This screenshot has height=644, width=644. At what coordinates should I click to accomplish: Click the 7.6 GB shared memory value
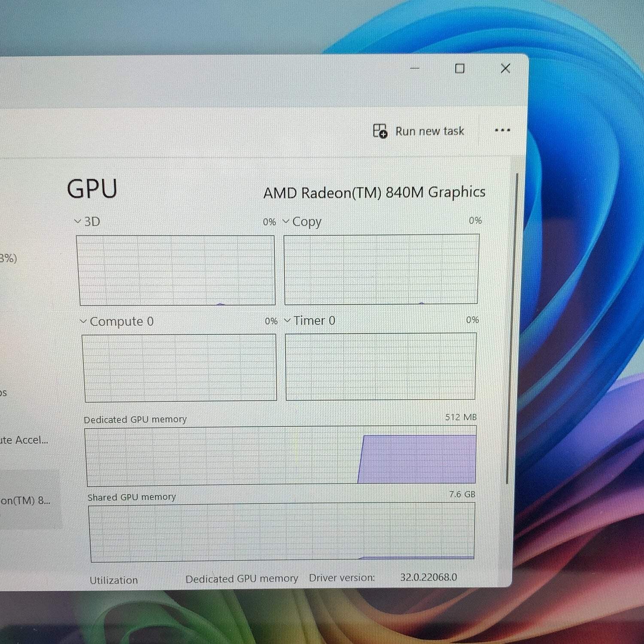coord(462,494)
